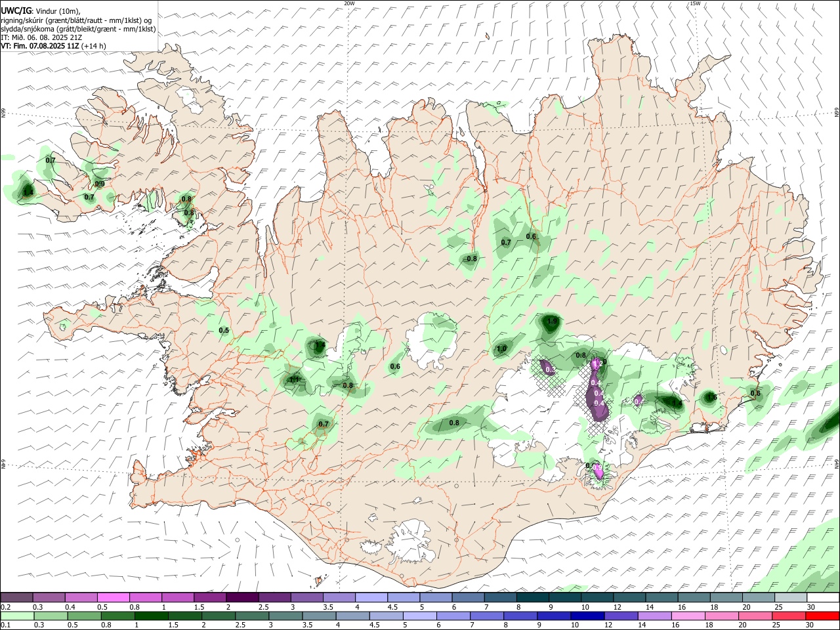840x630 pixels.
Task: Pick rain legend swatch between 0.1 and 0.3
Action: click(x=17, y=616)
